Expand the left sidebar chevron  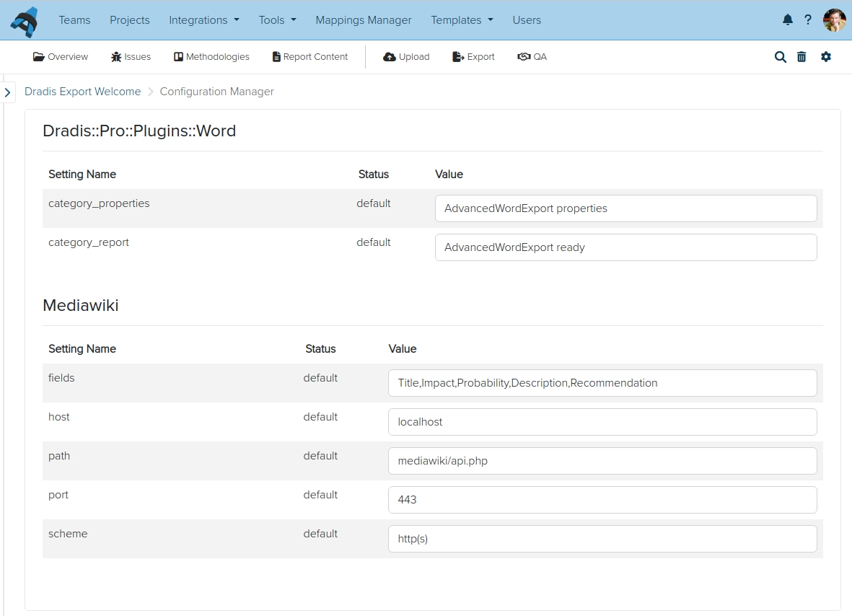pyautogui.click(x=8, y=92)
